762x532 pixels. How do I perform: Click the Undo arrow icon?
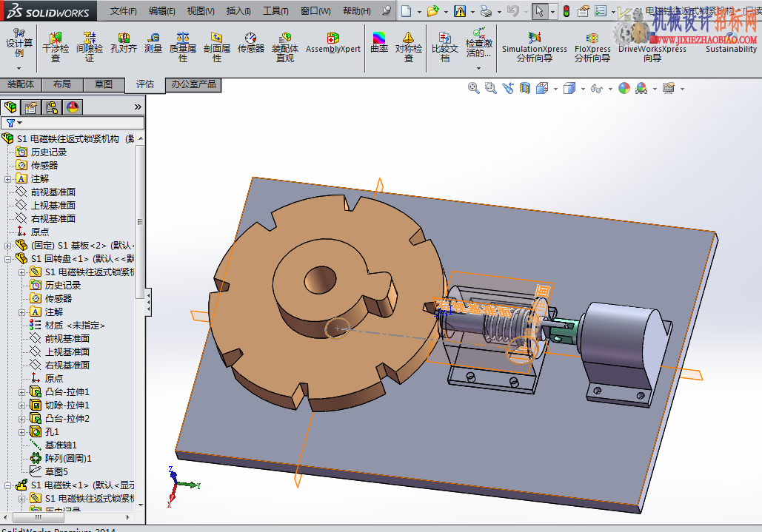[512, 10]
